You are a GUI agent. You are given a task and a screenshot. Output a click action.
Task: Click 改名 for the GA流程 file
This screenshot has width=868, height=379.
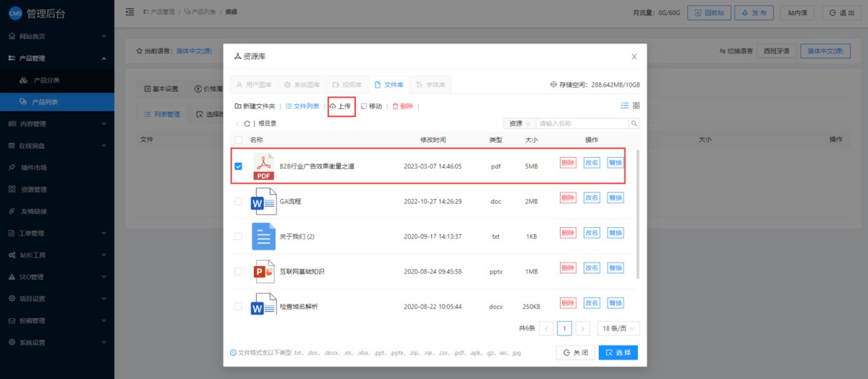click(x=591, y=198)
